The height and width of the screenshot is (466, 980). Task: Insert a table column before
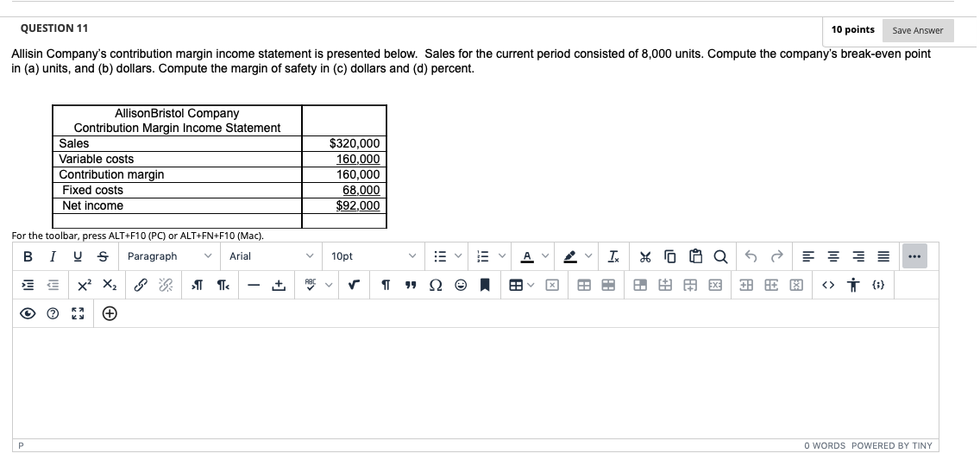(x=746, y=286)
